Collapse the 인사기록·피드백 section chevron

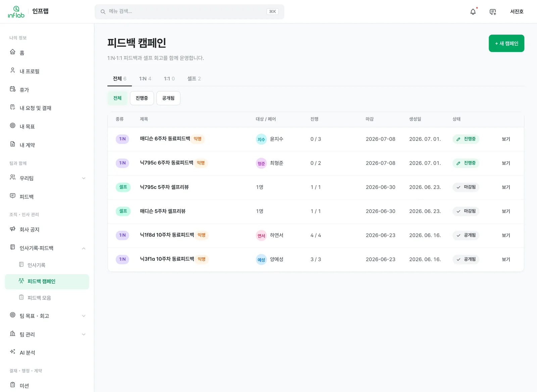[84, 248]
